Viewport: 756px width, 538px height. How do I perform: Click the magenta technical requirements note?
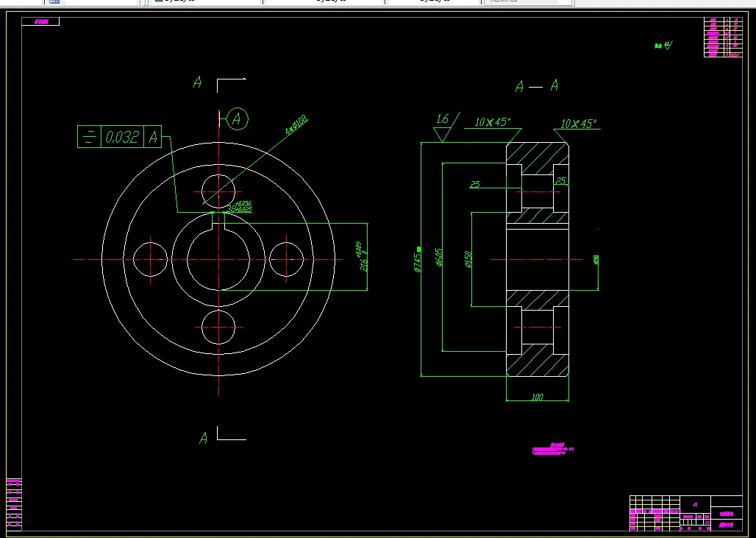tap(553, 449)
